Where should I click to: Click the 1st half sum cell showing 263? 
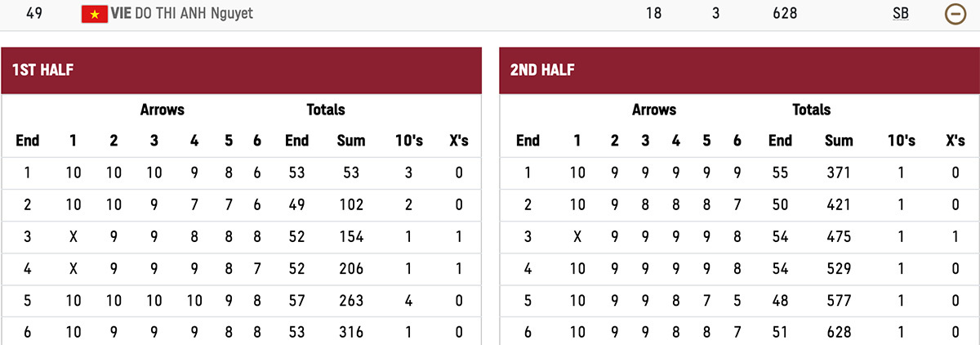tap(351, 300)
